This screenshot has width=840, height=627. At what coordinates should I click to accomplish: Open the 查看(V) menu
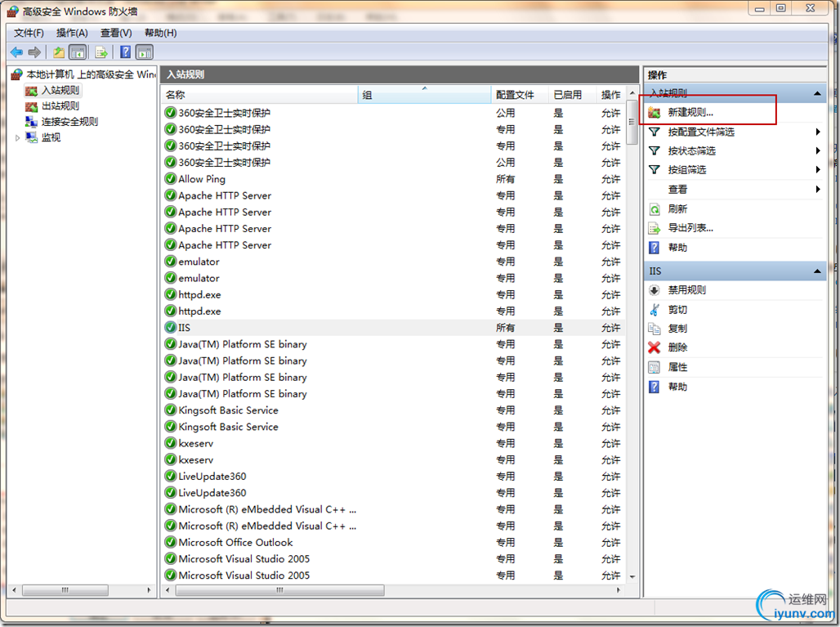point(116,34)
